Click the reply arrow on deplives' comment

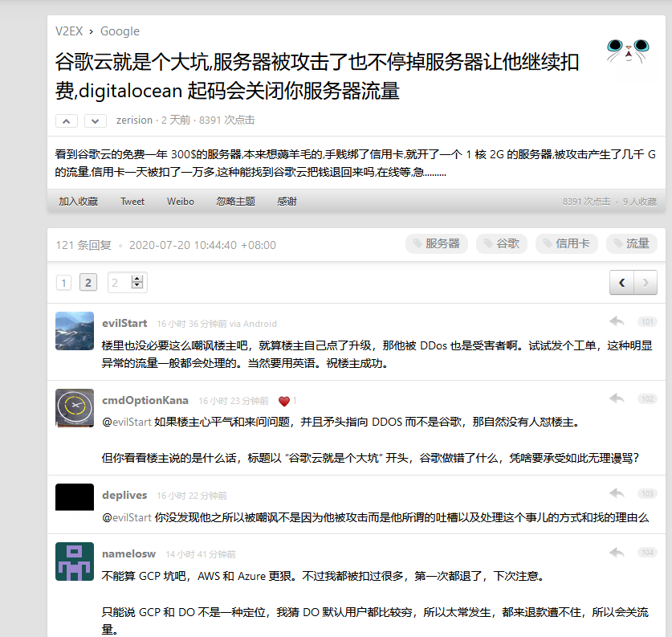point(617,493)
